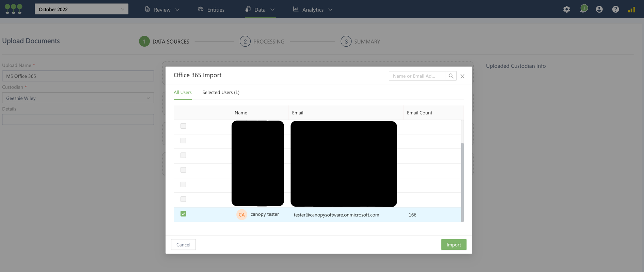Click the user list vertical scrollbar
Image resolution: width=644 pixels, height=272 pixels.
462,182
